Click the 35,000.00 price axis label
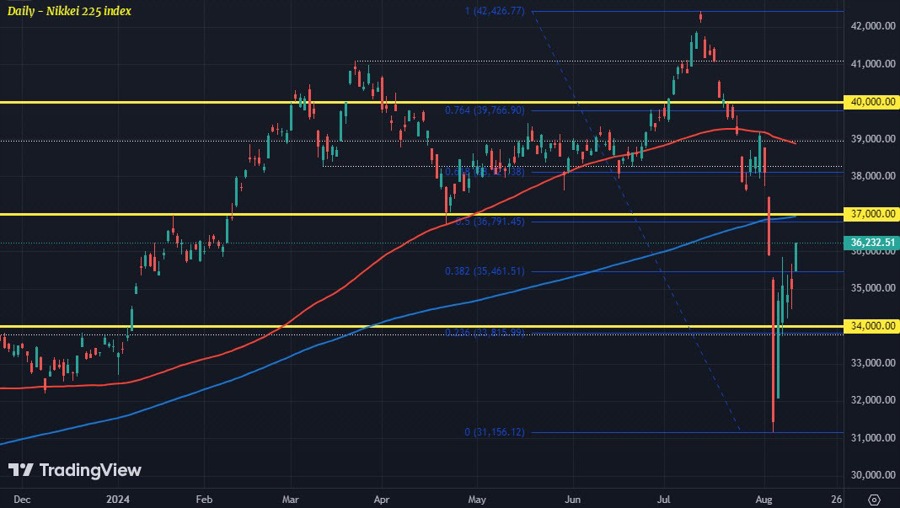 tap(873, 288)
